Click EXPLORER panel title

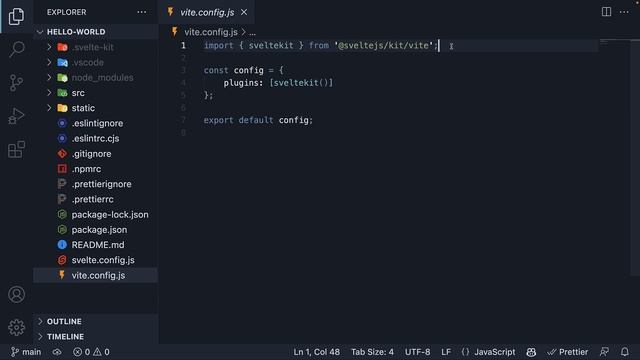[67, 12]
